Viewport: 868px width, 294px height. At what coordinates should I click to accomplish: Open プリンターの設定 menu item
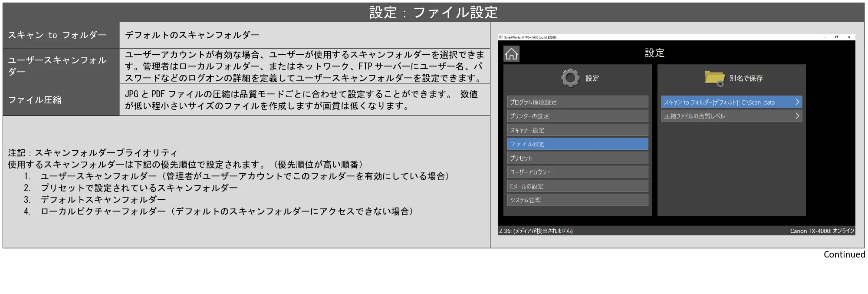[x=578, y=116]
